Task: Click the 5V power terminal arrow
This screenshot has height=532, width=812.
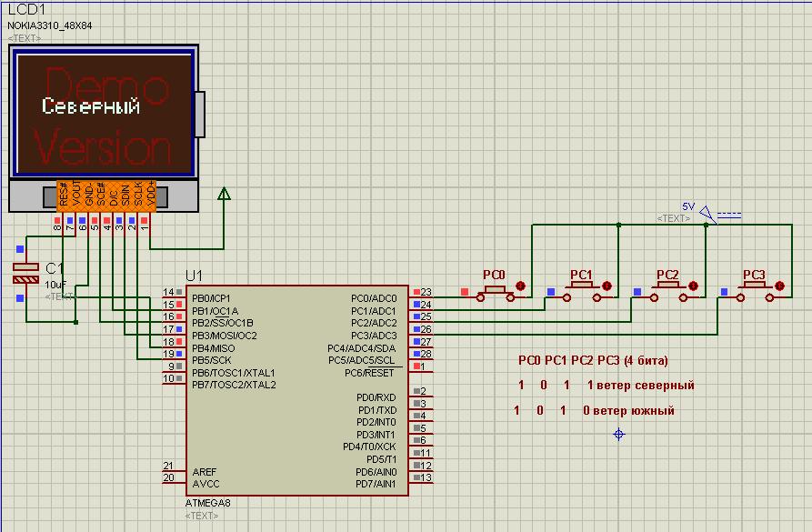Action: [707, 213]
